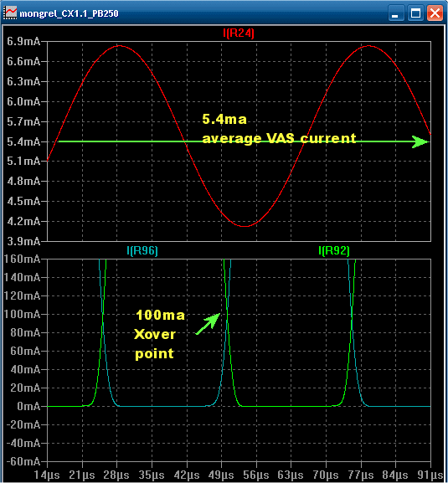Click the 35µs time axis label
This screenshot has width=448, height=483.
pos(152,475)
